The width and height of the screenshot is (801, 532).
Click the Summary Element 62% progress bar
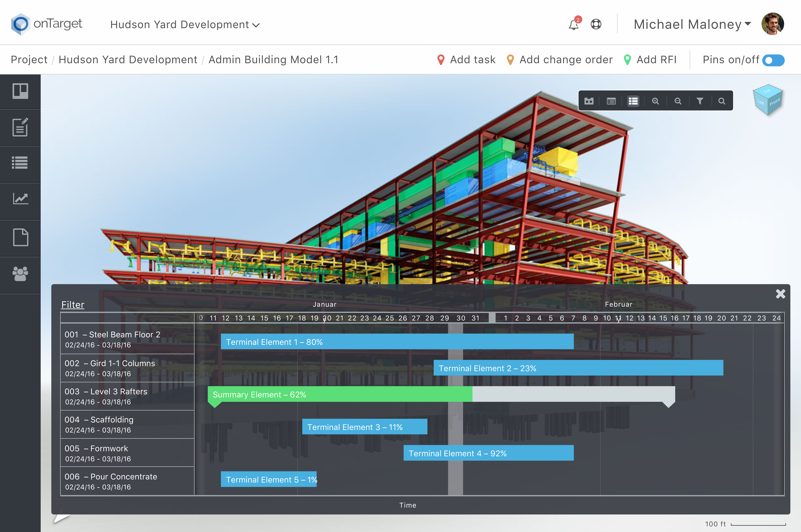click(339, 394)
